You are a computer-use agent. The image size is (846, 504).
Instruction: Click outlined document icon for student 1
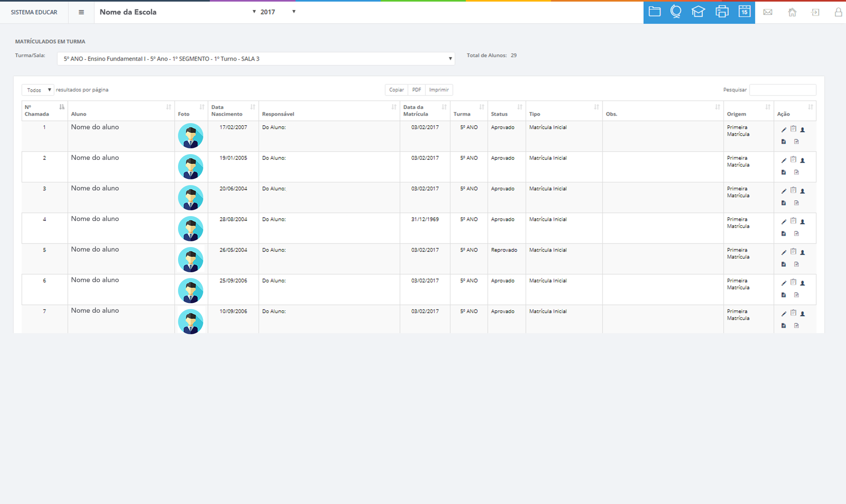point(796,142)
